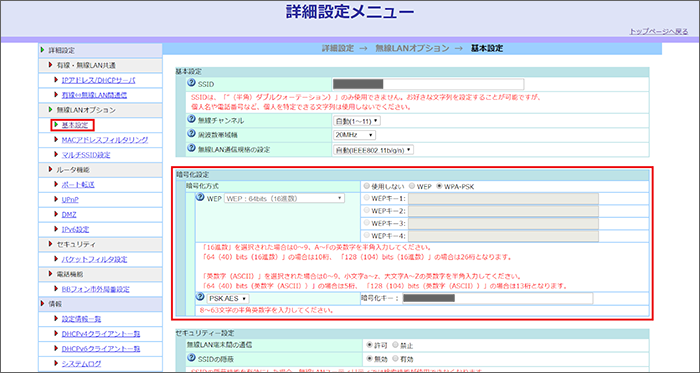This screenshot has width=700, height=373.
Task: Click arrow icon beside 情報 in sidebar
Action: (x=42, y=303)
